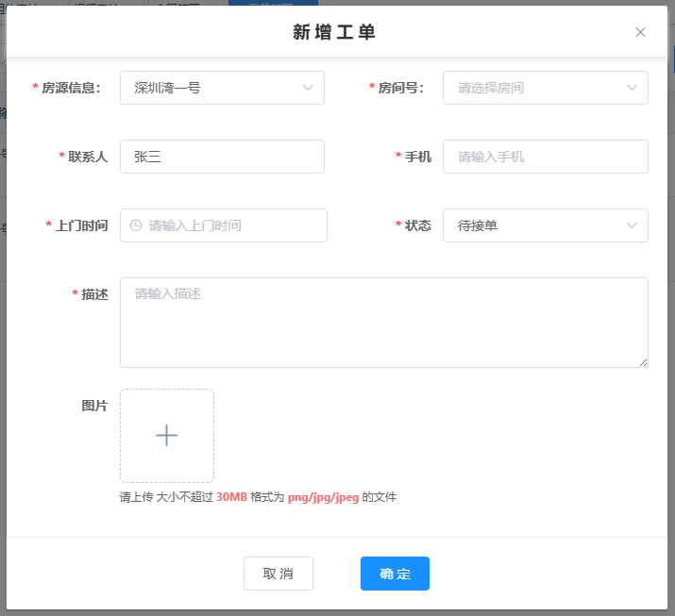
Task: Focus the 联系人 field containing 张三
Action: pyautogui.click(x=222, y=157)
